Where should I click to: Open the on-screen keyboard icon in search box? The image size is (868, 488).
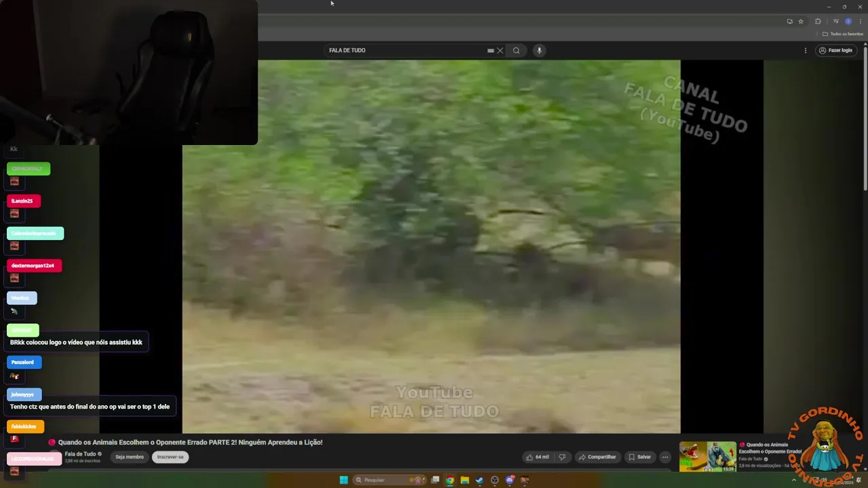point(490,50)
